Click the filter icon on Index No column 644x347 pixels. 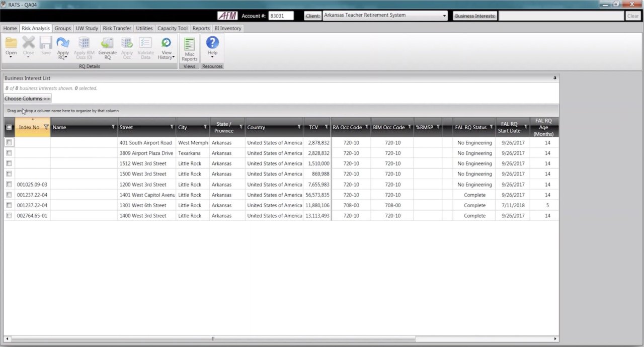click(x=46, y=127)
